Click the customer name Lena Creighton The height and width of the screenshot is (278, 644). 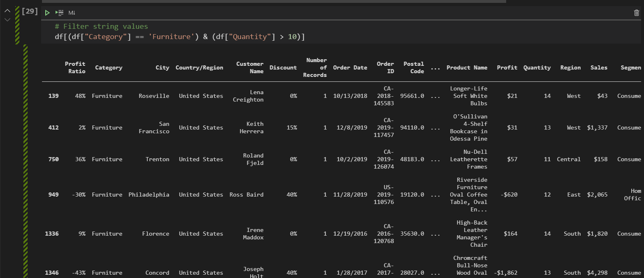click(x=249, y=96)
